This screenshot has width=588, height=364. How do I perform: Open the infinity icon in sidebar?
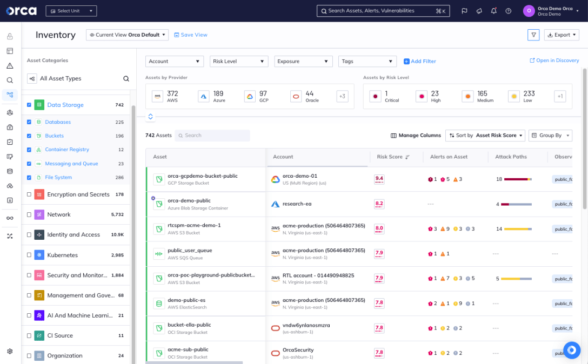pyautogui.click(x=10, y=218)
